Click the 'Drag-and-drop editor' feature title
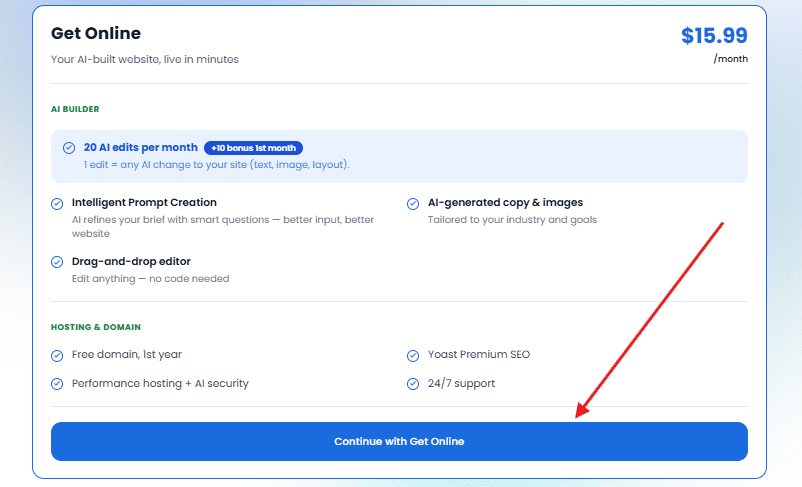This screenshot has height=487, width=802. [131, 261]
